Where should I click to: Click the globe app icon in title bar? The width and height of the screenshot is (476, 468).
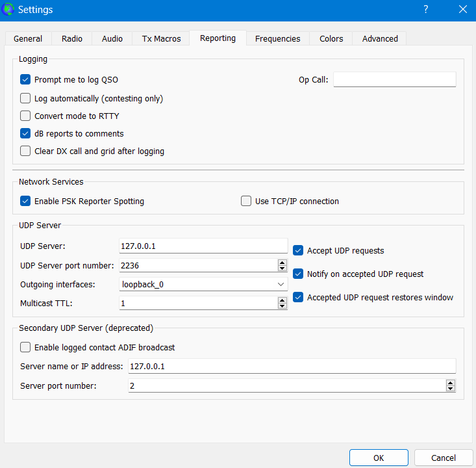(x=8, y=9)
